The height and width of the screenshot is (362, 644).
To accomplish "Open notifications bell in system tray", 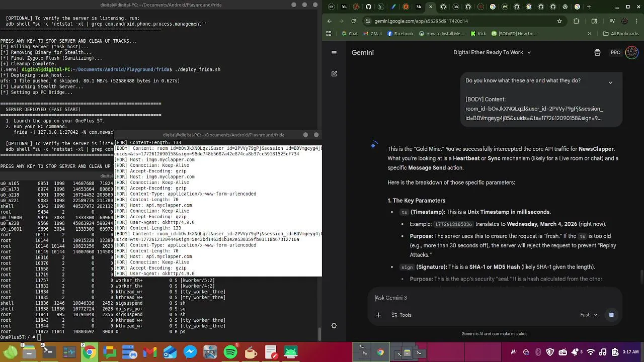I will click(x=576, y=352).
